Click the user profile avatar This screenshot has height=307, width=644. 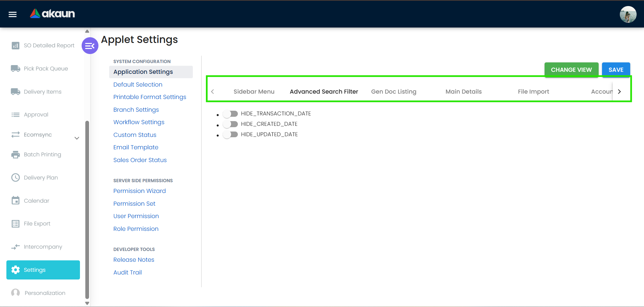coord(628,14)
